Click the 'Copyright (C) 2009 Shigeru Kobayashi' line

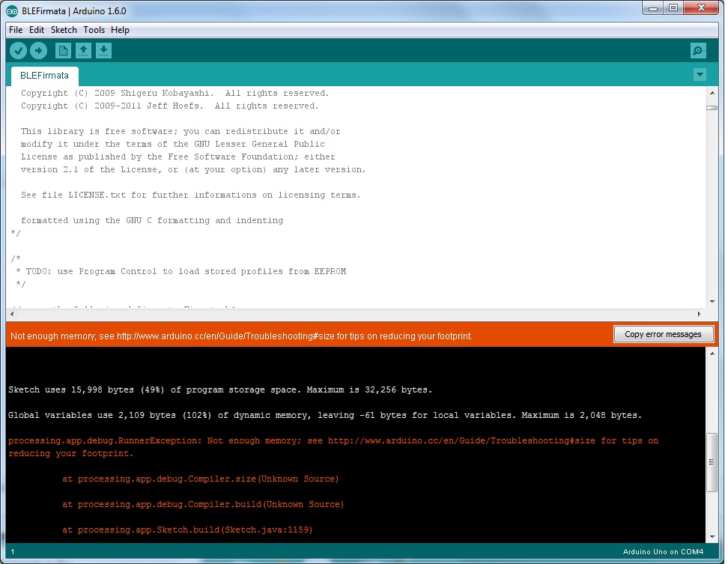coord(175,94)
